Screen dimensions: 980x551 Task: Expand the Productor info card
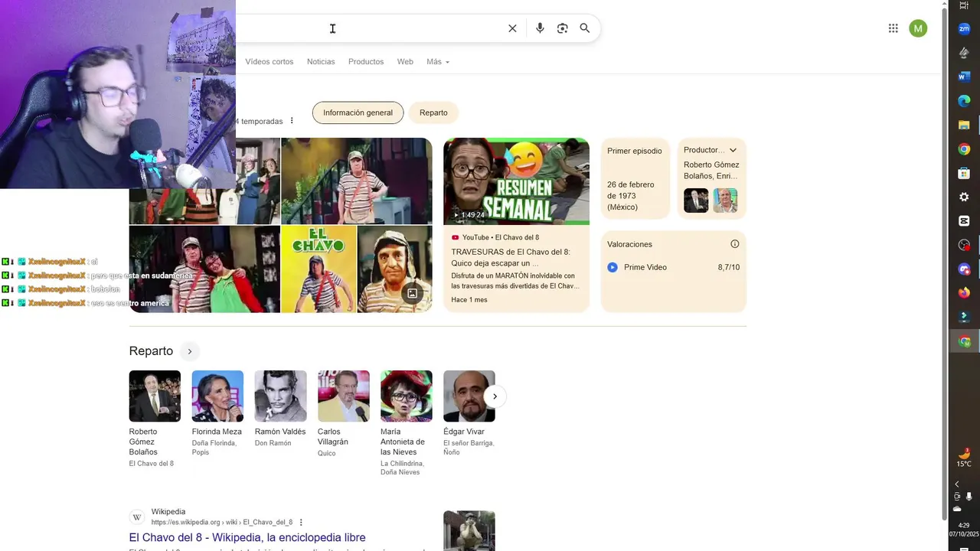click(x=733, y=150)
